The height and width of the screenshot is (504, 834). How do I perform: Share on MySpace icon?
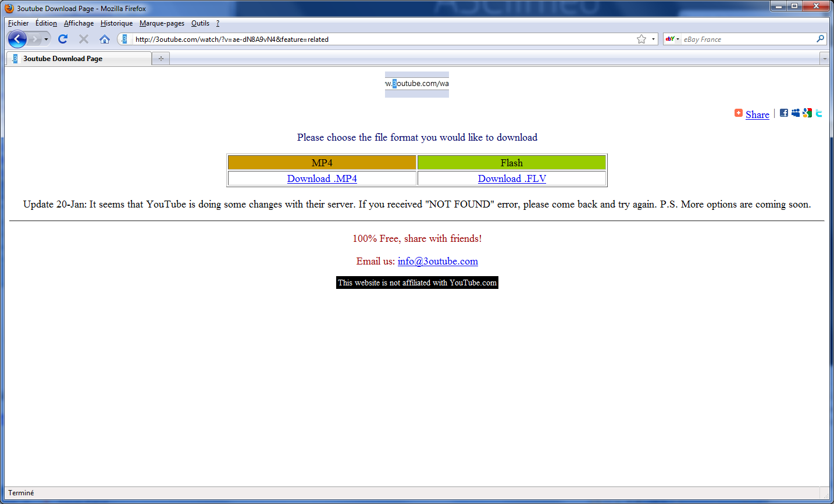796,113
